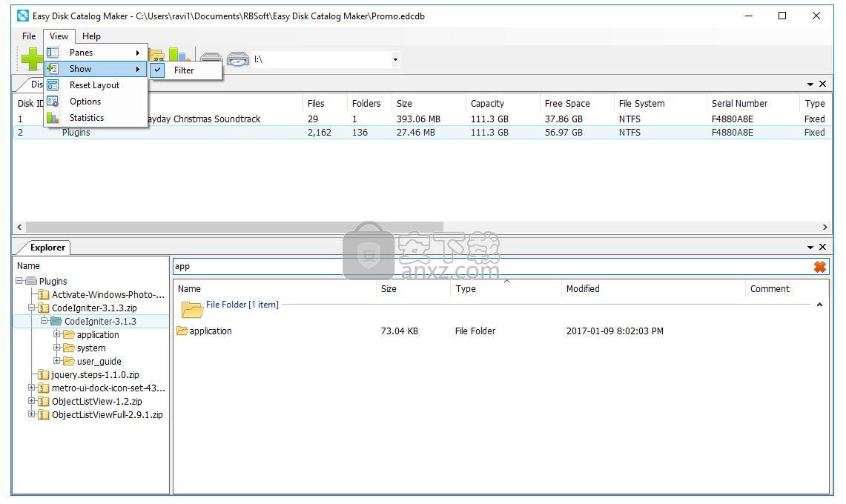The image size is (846, 504).
Task: Select metro-ui-dock-icon-set tree item
Action: click(108, 388)
